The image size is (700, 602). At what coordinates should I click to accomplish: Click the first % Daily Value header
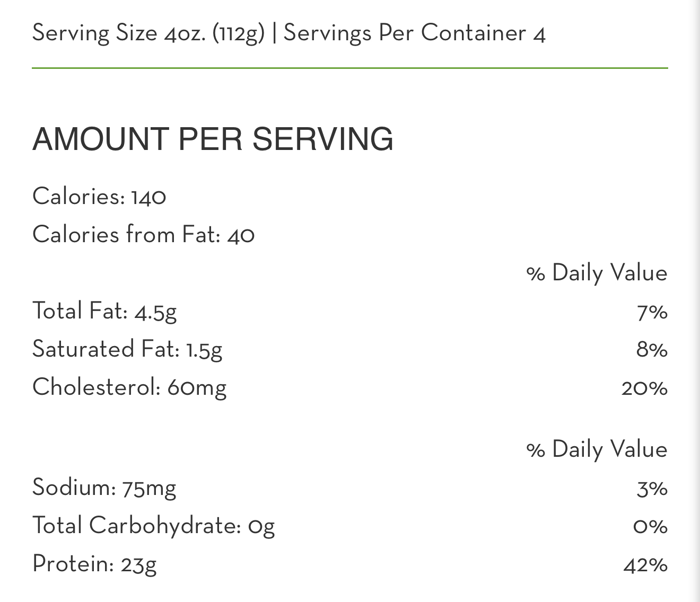point(597,273)
